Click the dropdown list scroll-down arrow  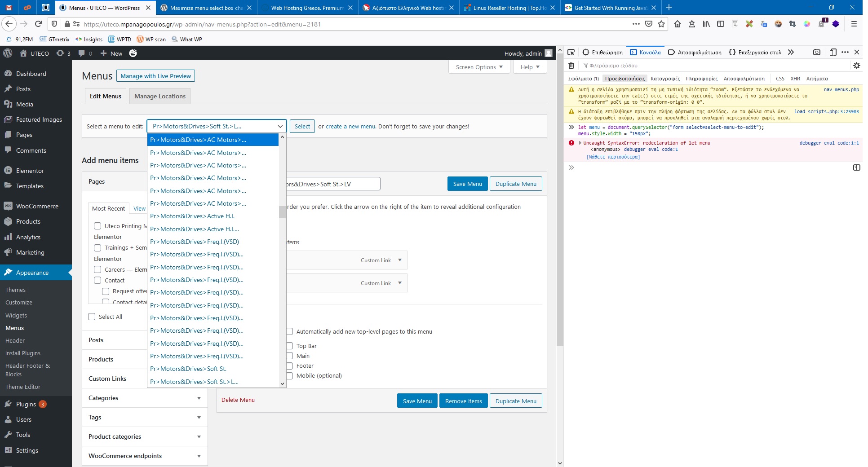[x=282, y=383]
